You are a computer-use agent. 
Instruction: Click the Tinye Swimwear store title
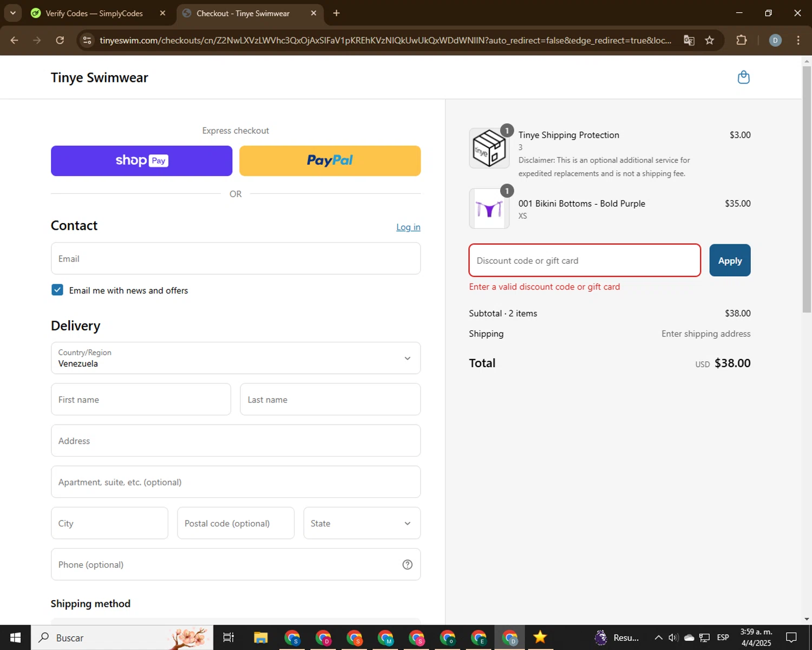[99, 77]
